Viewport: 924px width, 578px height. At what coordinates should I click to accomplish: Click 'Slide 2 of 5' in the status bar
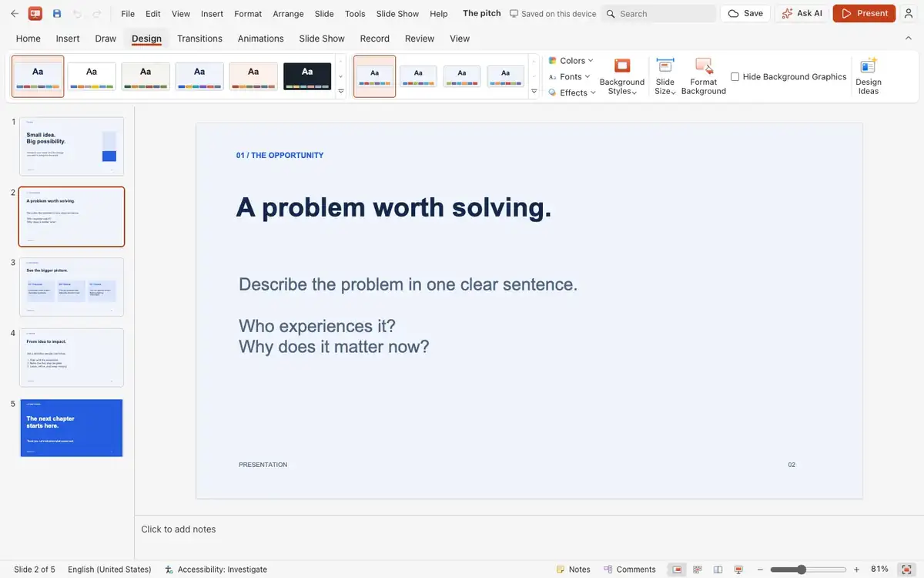point(35,570)
